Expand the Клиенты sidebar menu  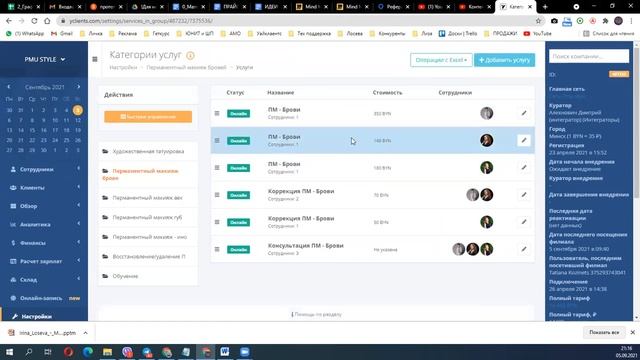44,187
